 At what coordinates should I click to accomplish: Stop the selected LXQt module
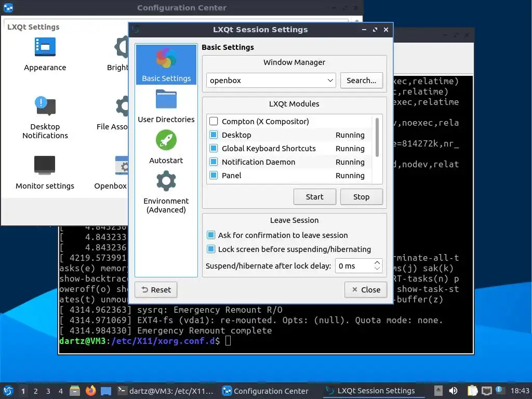(362, 197)
